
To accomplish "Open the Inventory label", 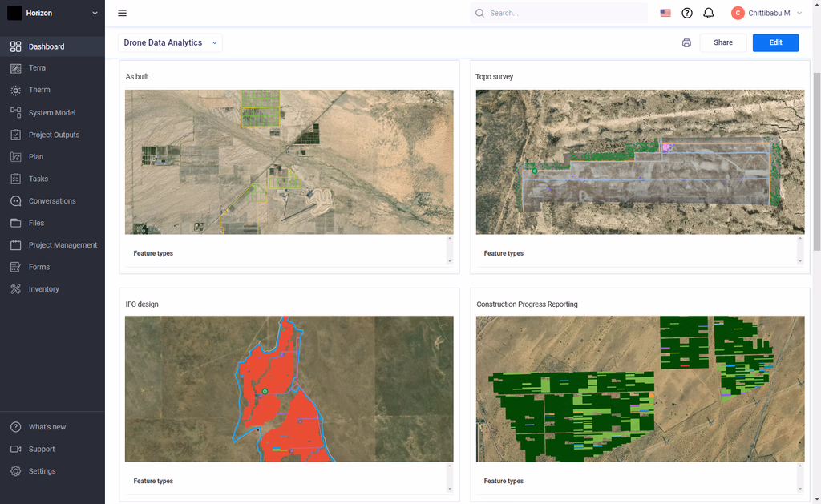I will pyautogui.click(x=44, y=289).
